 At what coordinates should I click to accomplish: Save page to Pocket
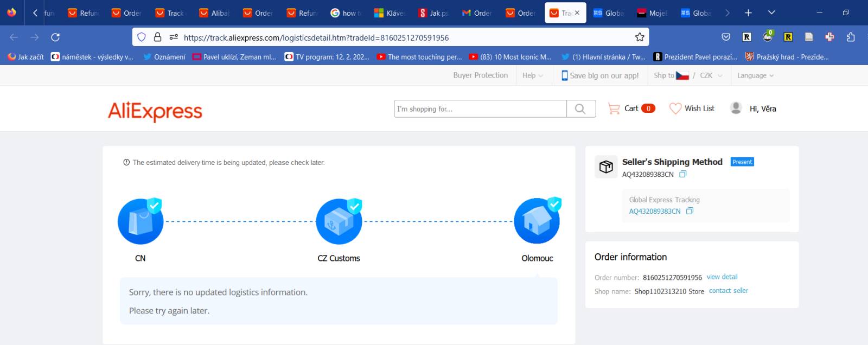click(726, 37)
